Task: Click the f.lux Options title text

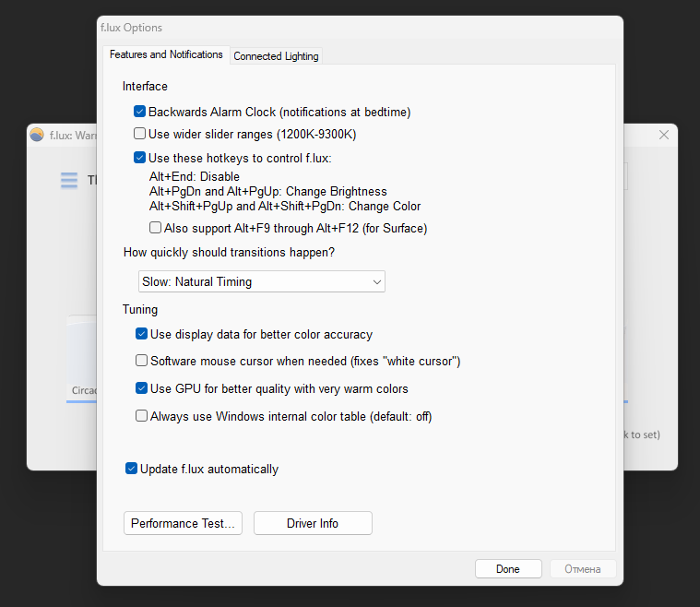Action: coord(131,28)
